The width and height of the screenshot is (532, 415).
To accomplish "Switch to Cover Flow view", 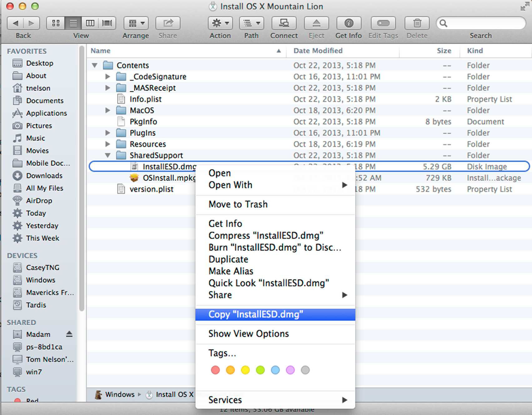I will point(107,23).
